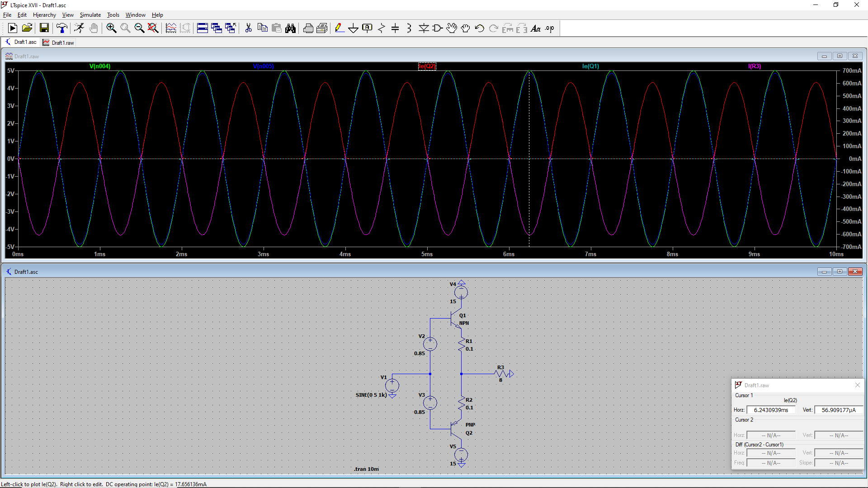Click the Save file icon

point(44,28)
